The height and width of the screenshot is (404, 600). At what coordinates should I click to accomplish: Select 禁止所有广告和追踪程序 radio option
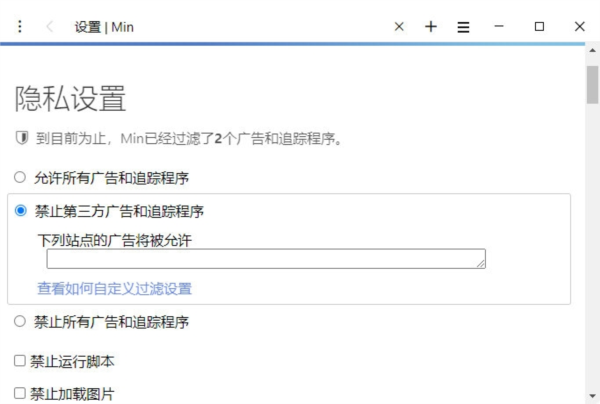tap(20, 321)
